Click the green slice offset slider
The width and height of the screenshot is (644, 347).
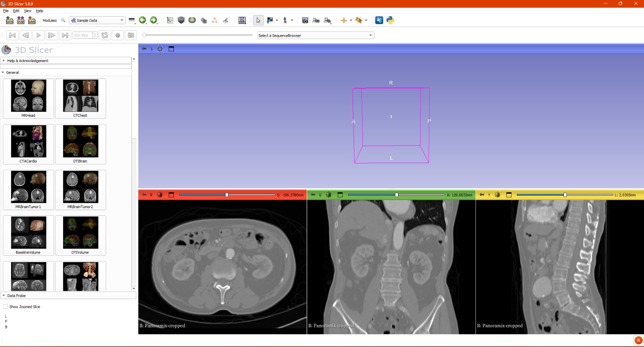pos(396,195)
